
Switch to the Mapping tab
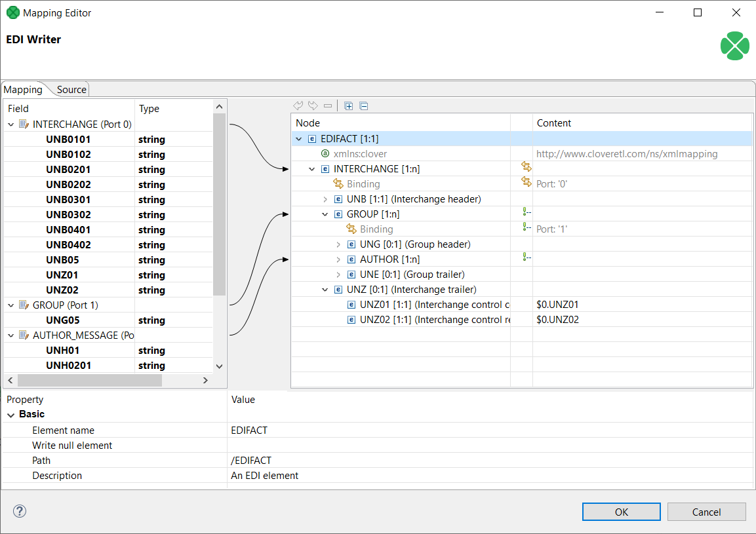tap(23, 89)
